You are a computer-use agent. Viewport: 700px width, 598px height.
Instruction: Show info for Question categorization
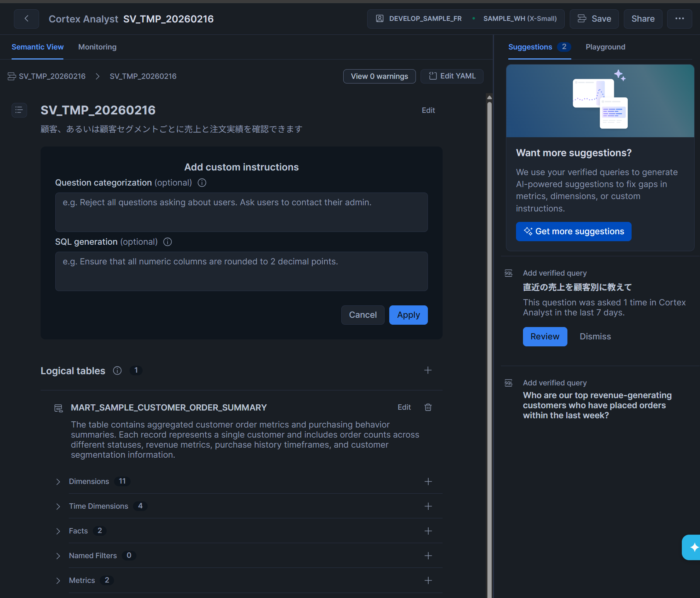(202, 183)
